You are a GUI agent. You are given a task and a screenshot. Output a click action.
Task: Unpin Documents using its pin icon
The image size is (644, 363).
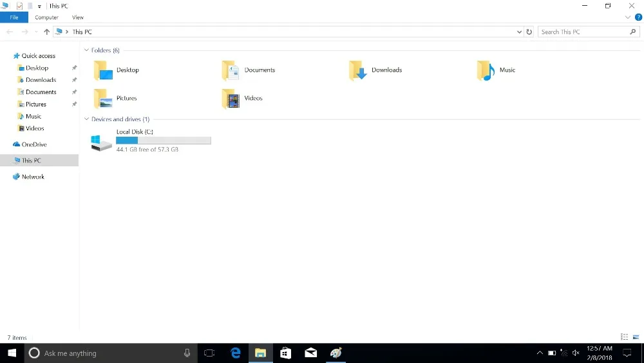pos(74,92)
